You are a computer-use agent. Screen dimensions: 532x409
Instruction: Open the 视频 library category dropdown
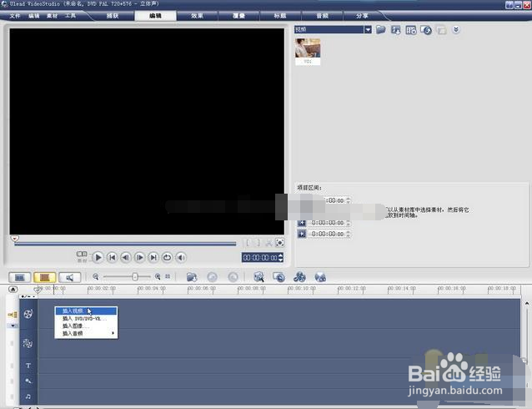pyautogui.click(x=333, y=29)
